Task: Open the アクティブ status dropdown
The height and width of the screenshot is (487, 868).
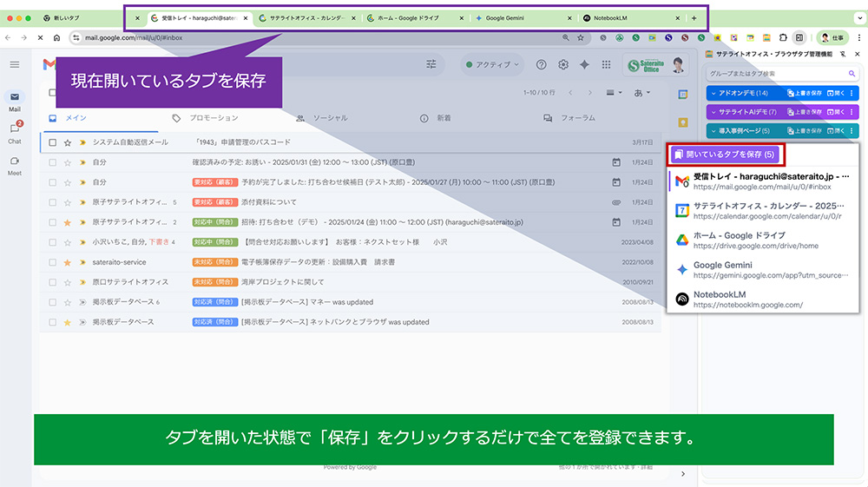Action: click(x=492, y=65)
